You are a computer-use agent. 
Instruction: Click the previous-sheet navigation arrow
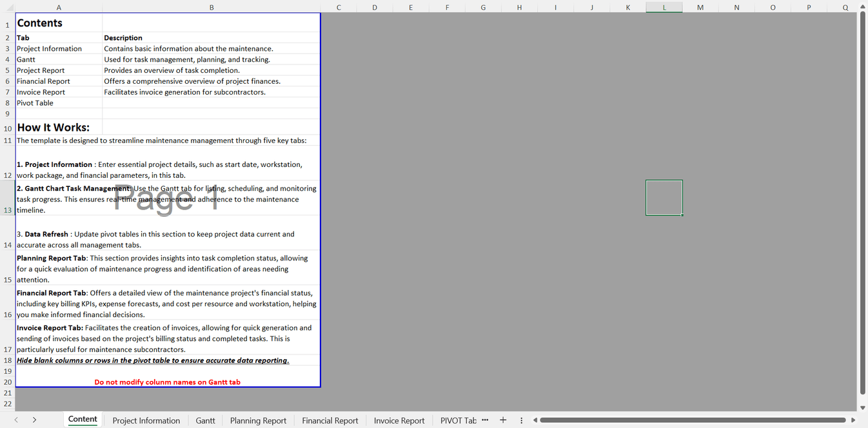click(x=15, y=420)
